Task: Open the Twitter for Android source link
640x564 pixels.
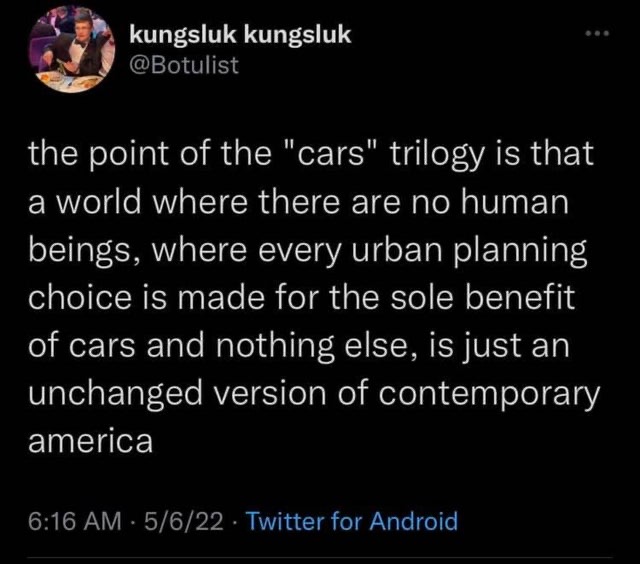Action: 353,521
